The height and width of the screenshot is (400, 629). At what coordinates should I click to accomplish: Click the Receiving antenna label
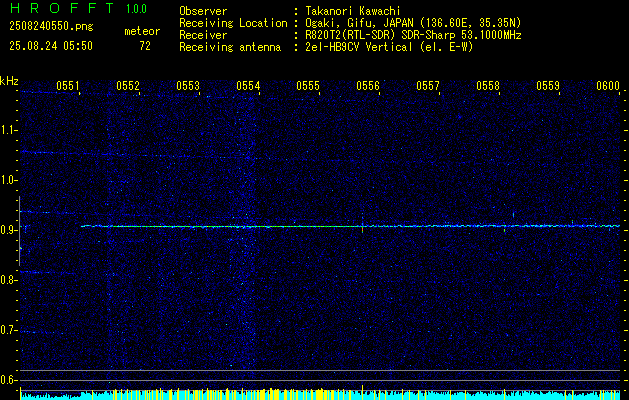tap(230, 47)
